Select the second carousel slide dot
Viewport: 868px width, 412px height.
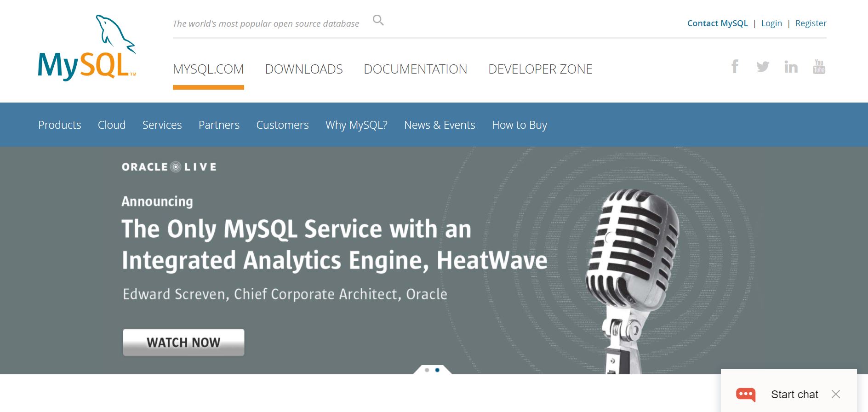437,370
